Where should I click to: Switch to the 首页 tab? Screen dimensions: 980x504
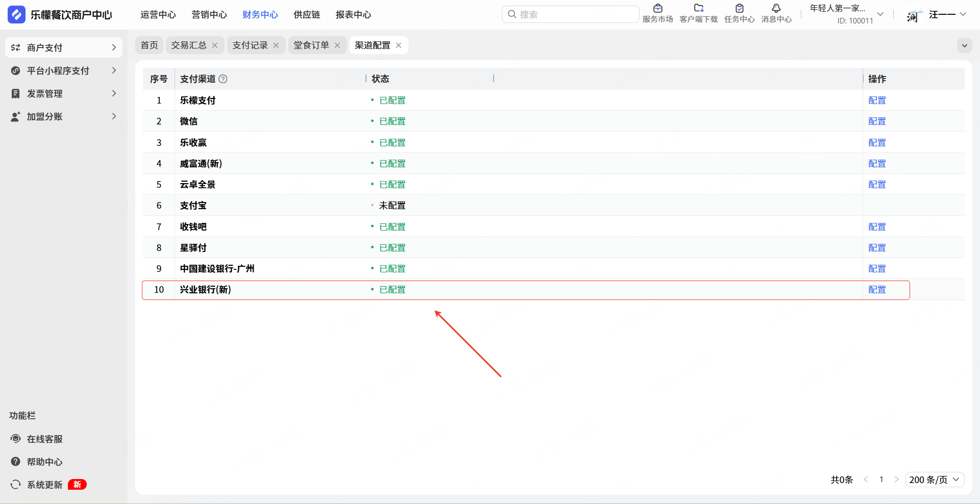(150, 45)
